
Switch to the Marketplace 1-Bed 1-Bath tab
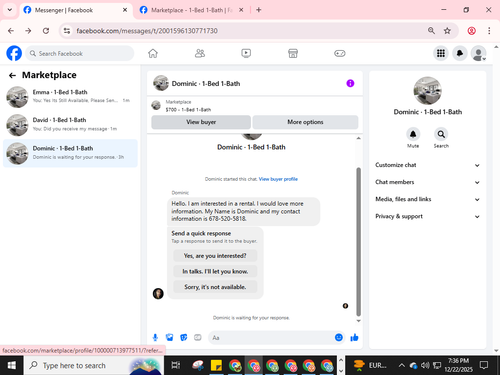(x=192, y=10)
